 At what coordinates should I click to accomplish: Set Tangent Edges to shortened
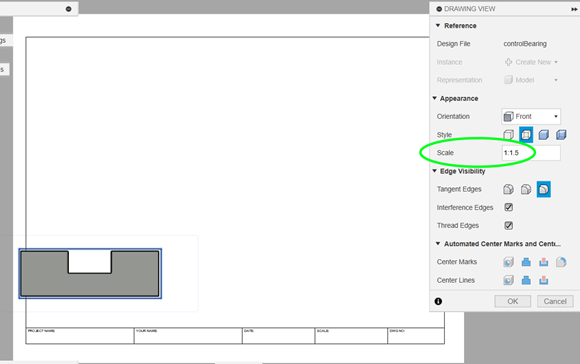pos(526,189)
